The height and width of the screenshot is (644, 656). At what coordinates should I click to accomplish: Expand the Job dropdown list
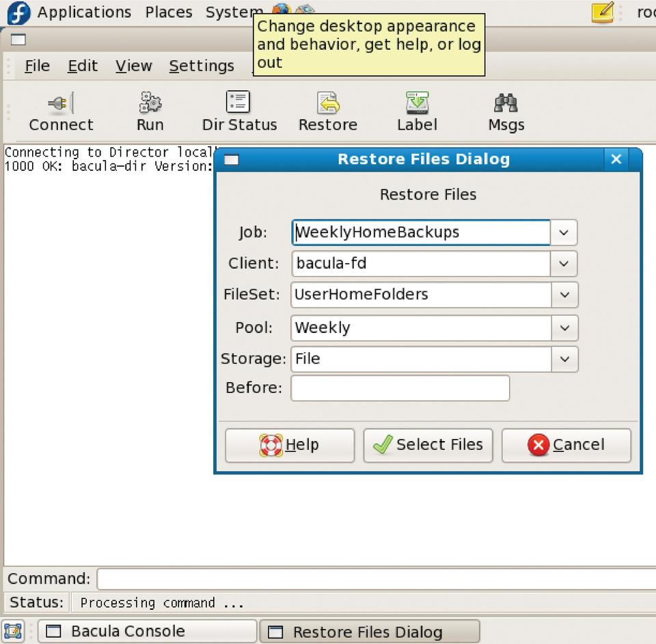point(564,232)
